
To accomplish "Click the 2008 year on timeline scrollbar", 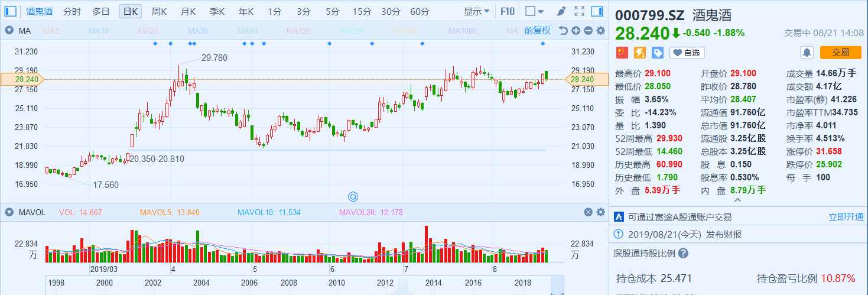I will click(x=288, y=283).
